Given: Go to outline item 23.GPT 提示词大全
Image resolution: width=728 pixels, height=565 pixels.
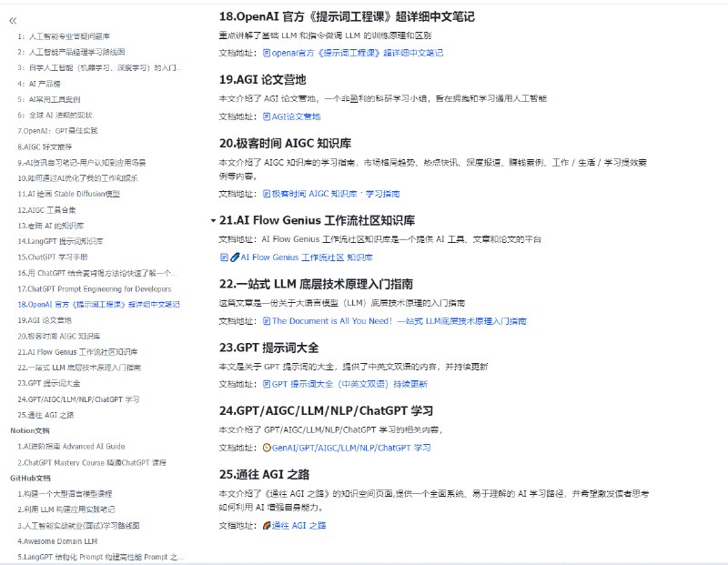Looking at the screenshot, I should point(49,383).
